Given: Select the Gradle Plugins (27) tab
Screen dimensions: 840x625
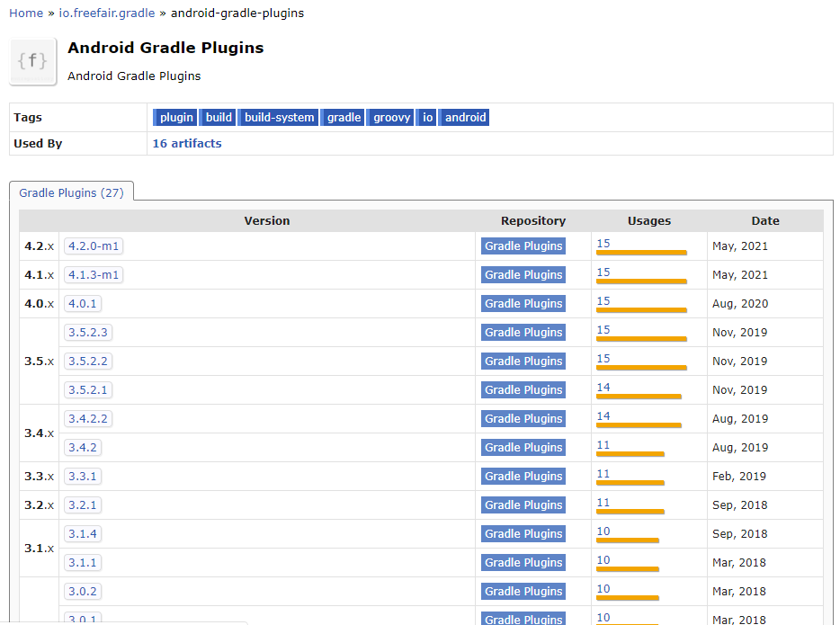Looking at the screenshot, I should point(71,192).
